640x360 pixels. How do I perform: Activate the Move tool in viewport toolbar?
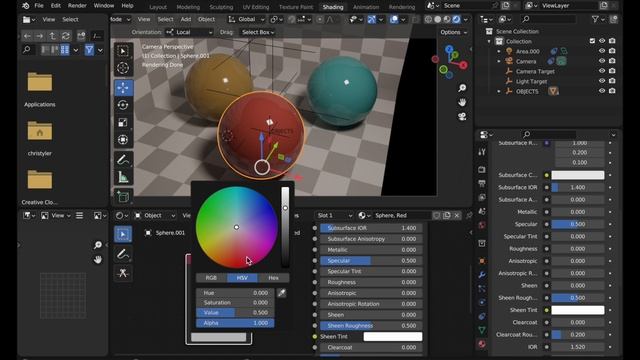[x=123, y=87]
